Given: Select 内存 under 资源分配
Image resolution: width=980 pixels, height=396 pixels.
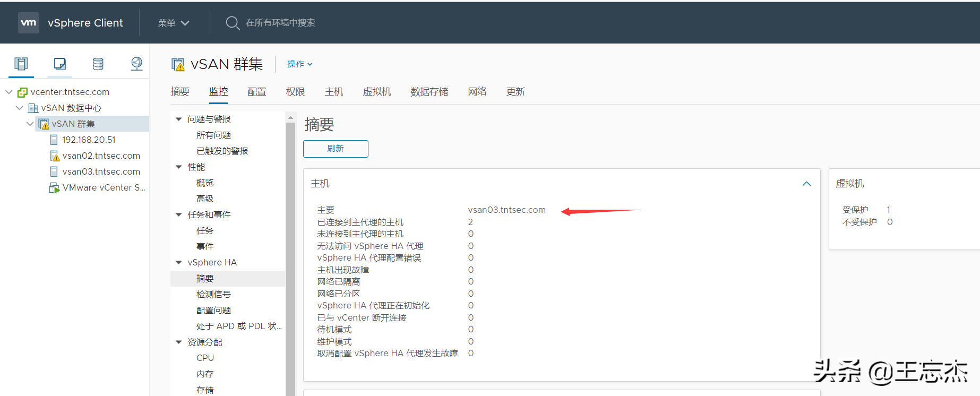Looking at the screenshot, I should point(205,374).
